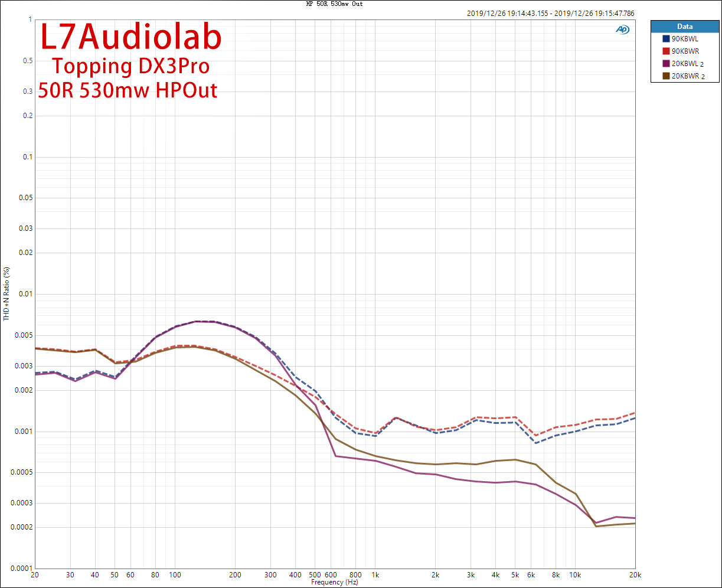Click the Data legend header

pyautogui.click(x=685, y=27)
